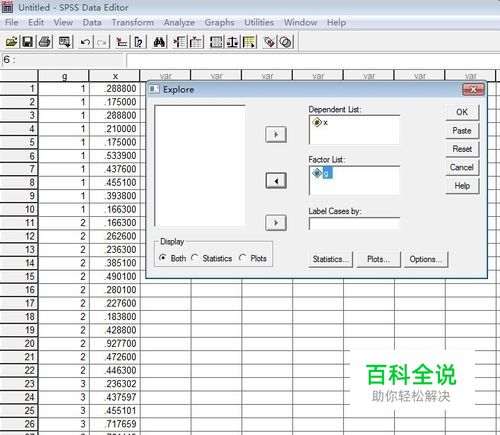Open the Analyze menu

[x=179, y=22]
